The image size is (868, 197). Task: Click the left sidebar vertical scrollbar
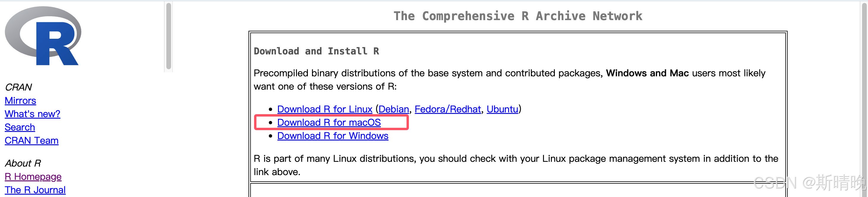[x=168, y=36]
